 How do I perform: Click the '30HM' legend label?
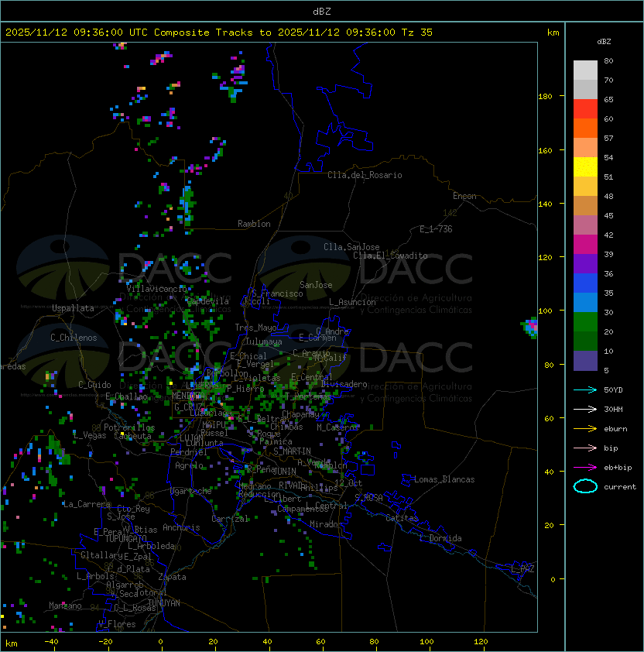click(x=613, y=410)
